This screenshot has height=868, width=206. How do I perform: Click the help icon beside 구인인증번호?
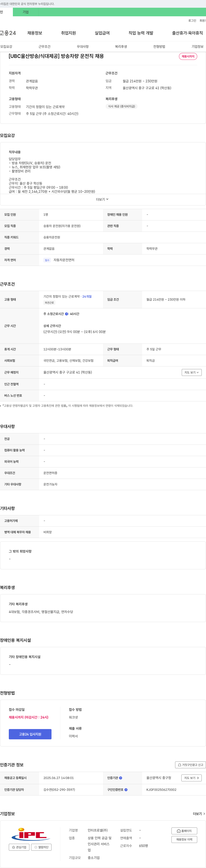[126, 790]
